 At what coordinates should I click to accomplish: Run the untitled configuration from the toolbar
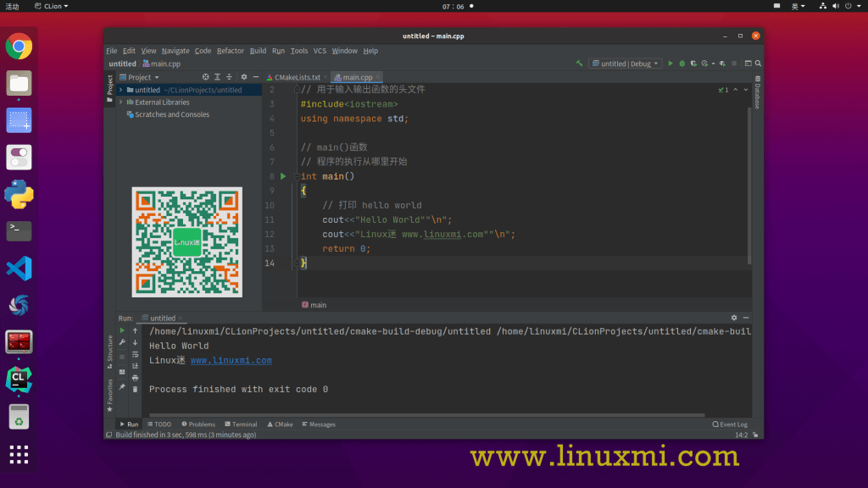(670, 64)
